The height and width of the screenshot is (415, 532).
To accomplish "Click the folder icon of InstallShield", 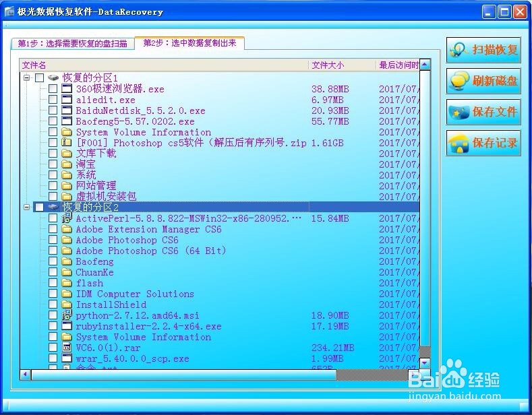I will [x=67, y=305].
